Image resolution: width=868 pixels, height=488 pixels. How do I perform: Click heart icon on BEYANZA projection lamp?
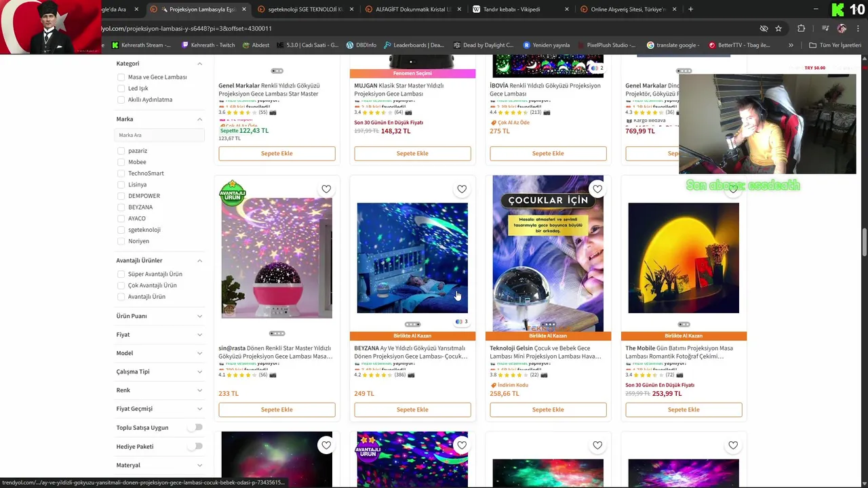[x=462, y=189]
